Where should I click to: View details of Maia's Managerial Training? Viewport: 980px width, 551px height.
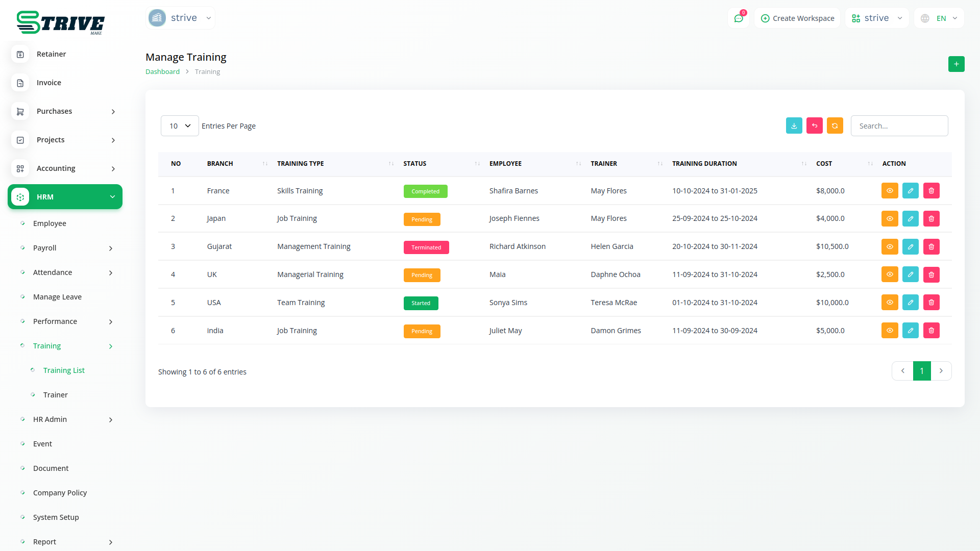[x=889, y=274]
